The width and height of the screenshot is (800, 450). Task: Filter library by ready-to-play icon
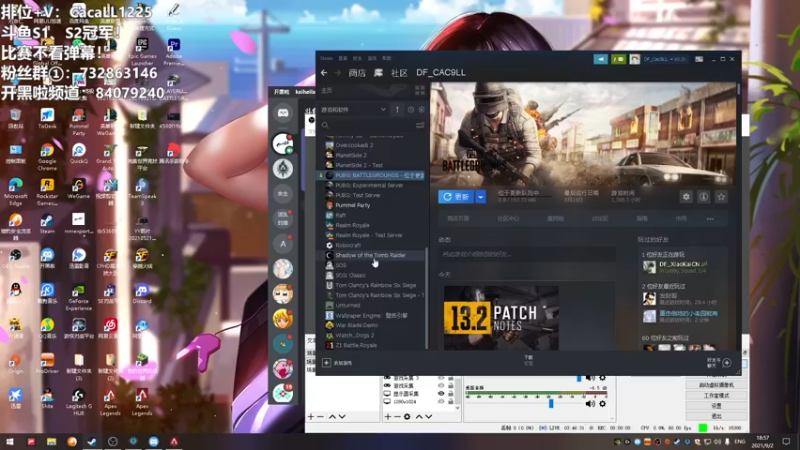421,110
